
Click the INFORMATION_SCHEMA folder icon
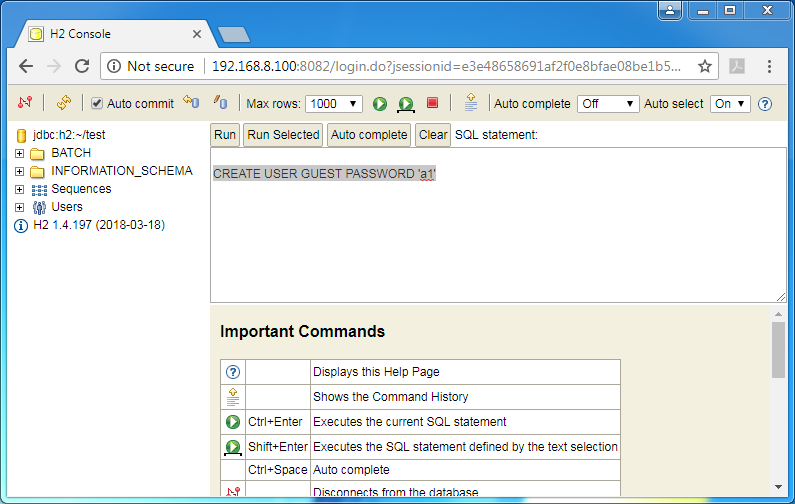point(37,172)
